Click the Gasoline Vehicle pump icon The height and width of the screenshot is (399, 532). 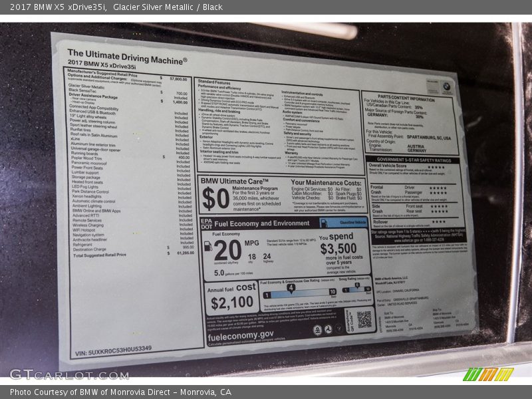[324, 223]
